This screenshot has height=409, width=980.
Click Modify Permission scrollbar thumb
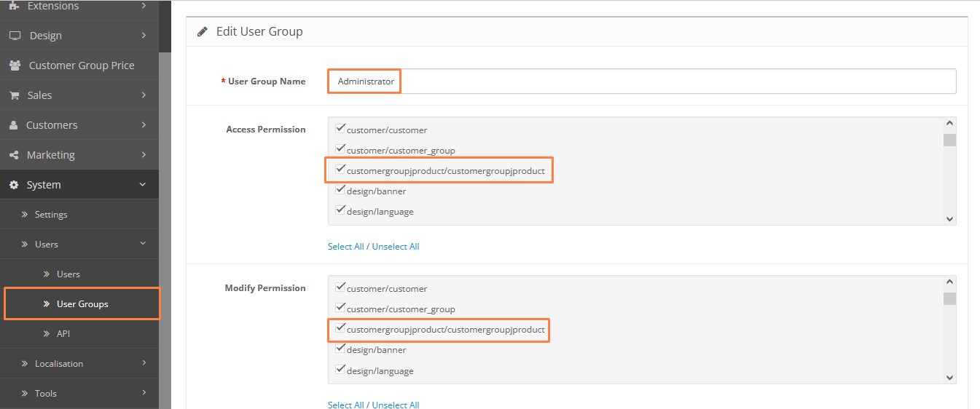click(949, 298)
